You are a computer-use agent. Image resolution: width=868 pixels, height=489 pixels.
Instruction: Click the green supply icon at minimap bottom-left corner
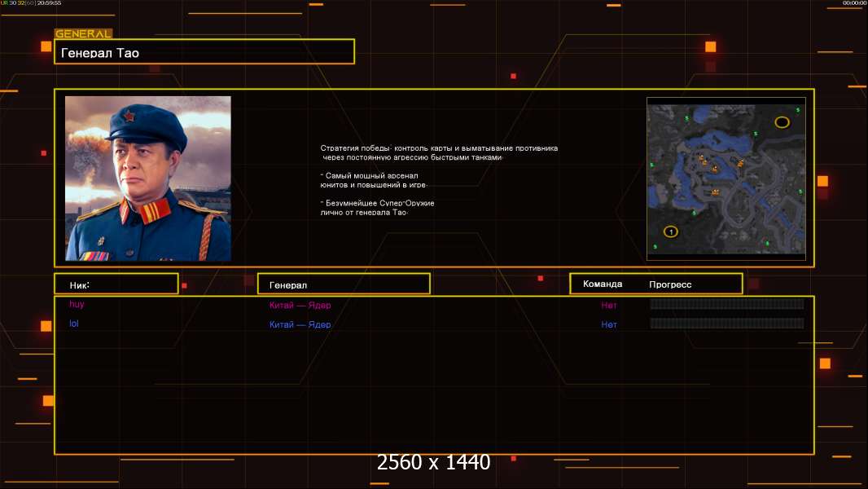tap(655, 246)
